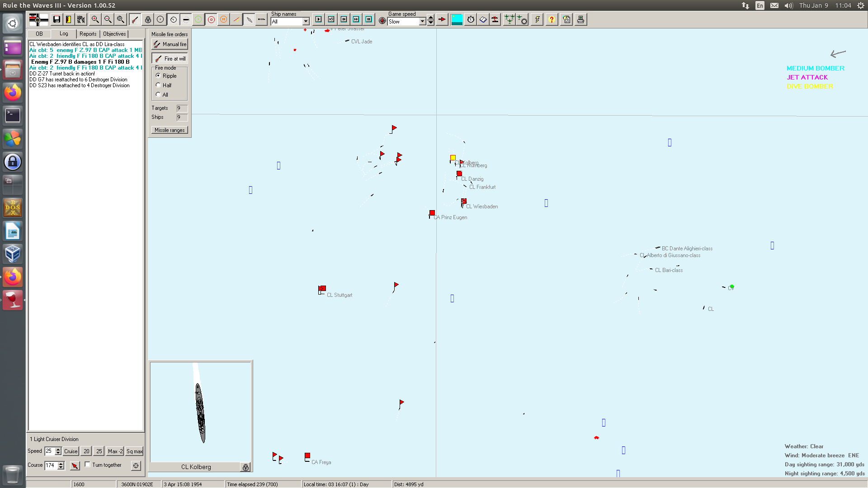Select CA Prinz Eugen ship marker
The height and width of the screenshot is (488, 868).
[x=432, y=213]
